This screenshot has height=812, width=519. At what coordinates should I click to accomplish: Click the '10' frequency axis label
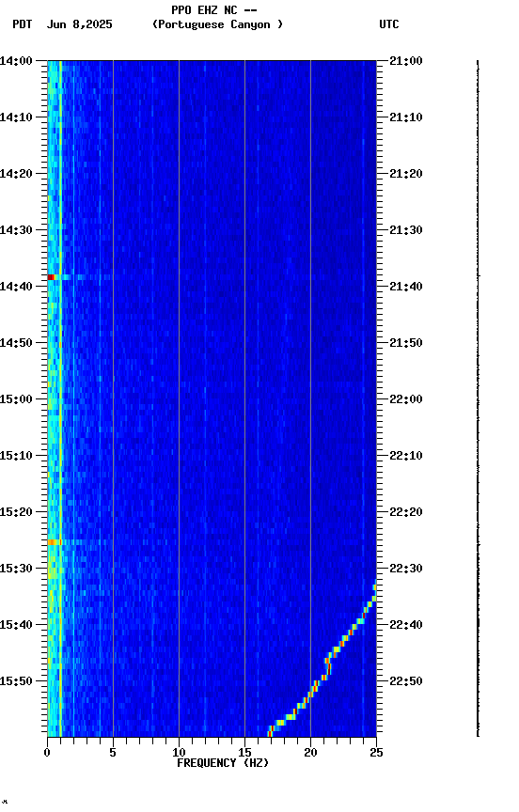click(179, 753)
